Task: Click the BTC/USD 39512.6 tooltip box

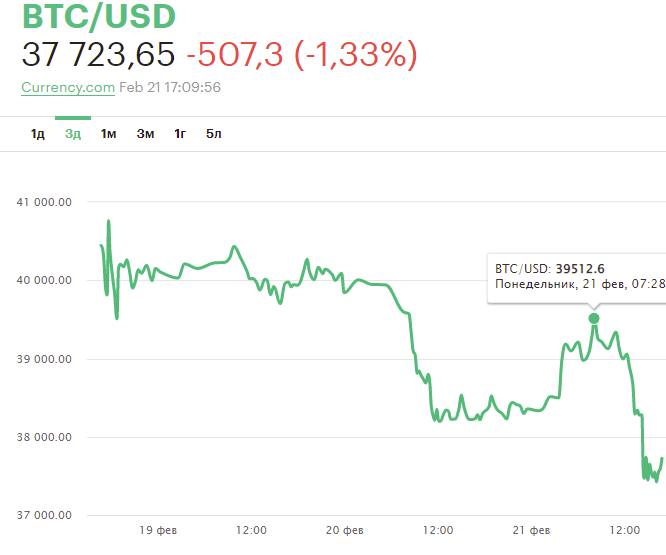Action: coord(577,279)
